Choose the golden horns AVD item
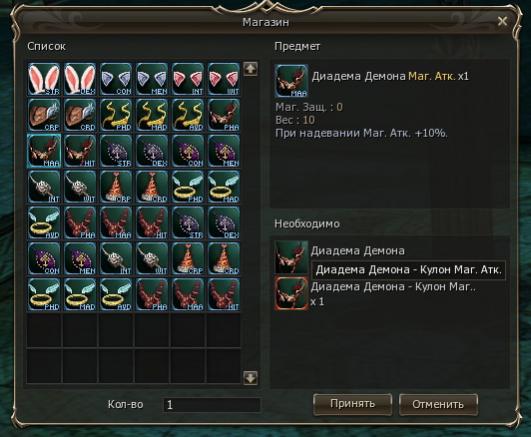 pos(188,115)
